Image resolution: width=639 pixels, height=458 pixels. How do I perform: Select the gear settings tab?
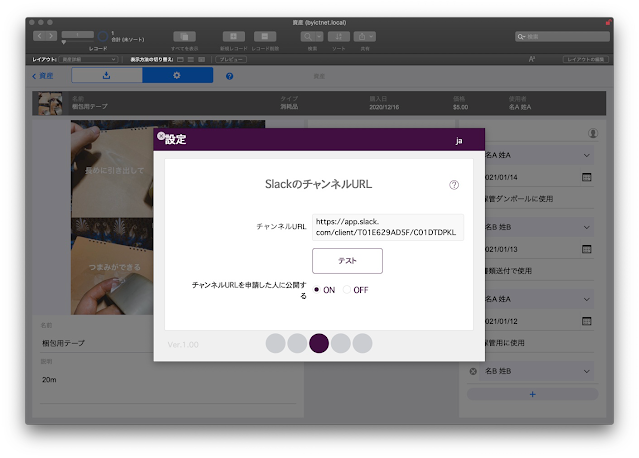(177, 75)
